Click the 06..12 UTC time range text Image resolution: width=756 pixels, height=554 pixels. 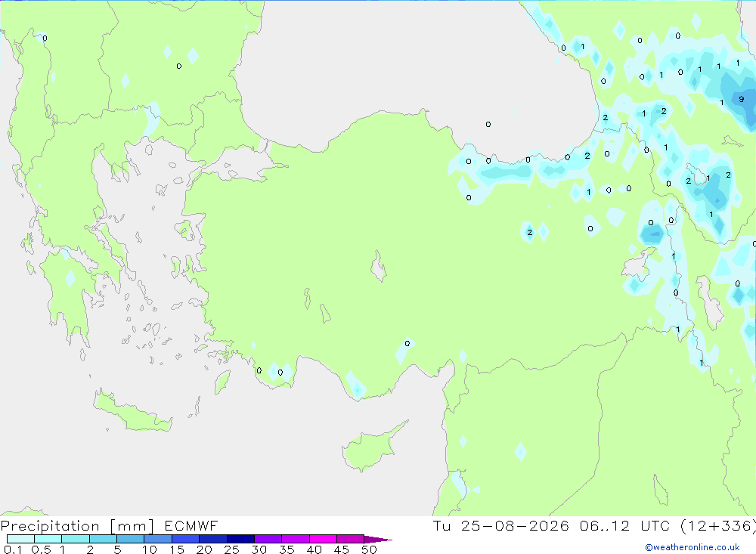click(x=625, y=526)
